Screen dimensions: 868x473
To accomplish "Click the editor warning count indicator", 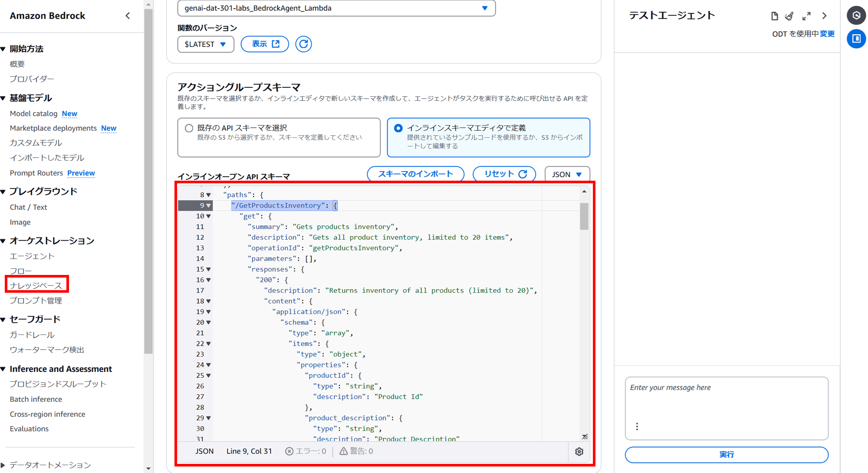I will pos(356,451).
